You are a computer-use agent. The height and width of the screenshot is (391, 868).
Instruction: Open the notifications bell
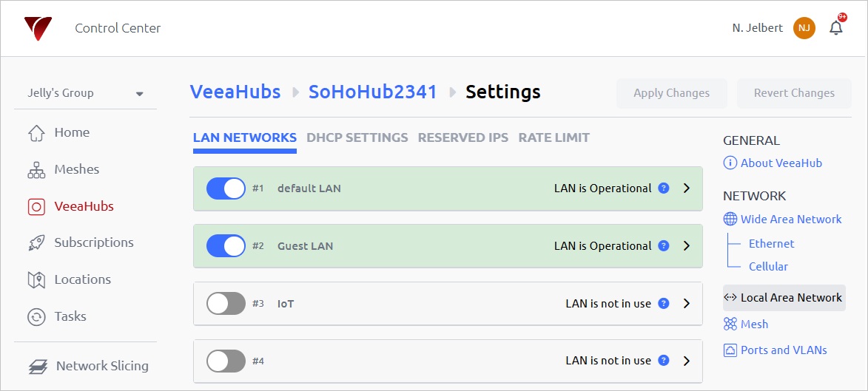click(836, 27)
